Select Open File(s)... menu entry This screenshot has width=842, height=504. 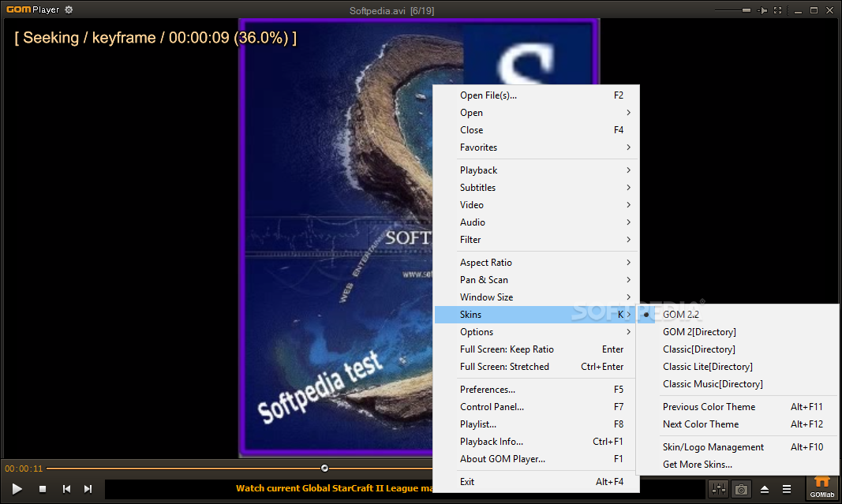pos(536,95)
